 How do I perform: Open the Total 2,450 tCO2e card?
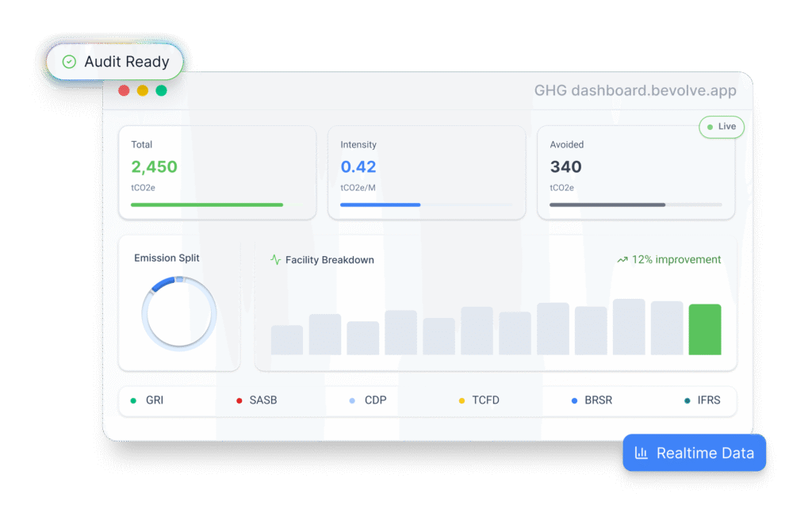click(x=216, y=172)
